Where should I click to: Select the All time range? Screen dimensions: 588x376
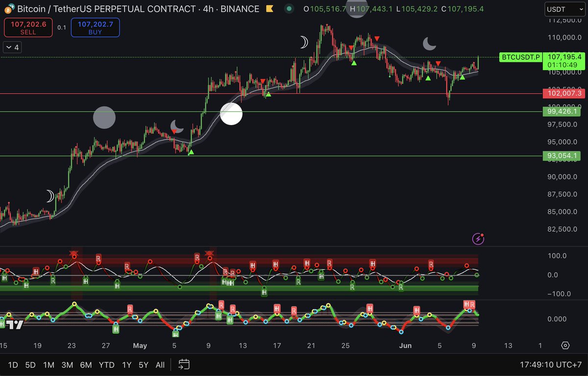tap(160, 365)
